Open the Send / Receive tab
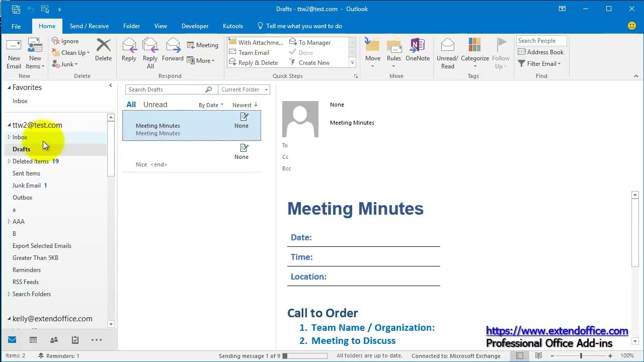Viewport: 644px width, 362px height. [x=89, y=26]
